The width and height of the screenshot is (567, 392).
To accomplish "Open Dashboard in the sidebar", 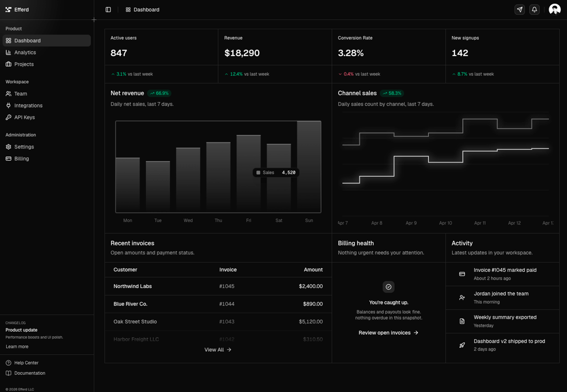I will click(47, 40).
